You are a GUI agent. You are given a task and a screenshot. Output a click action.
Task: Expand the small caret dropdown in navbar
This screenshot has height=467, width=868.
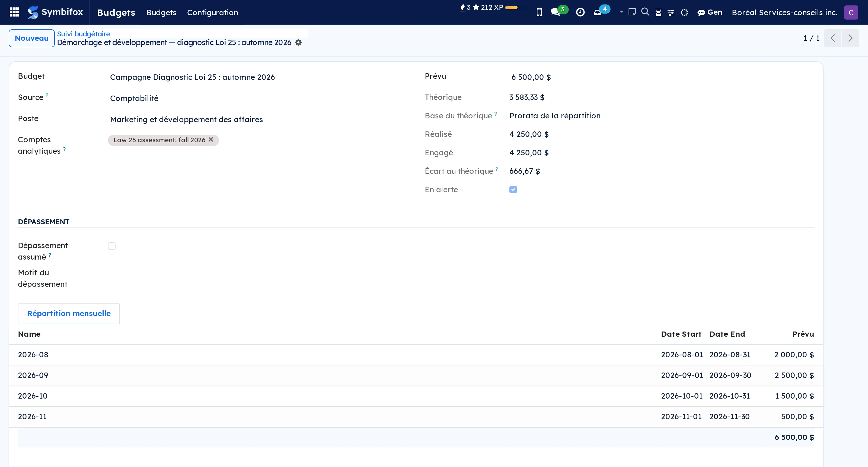pos(621,12)
